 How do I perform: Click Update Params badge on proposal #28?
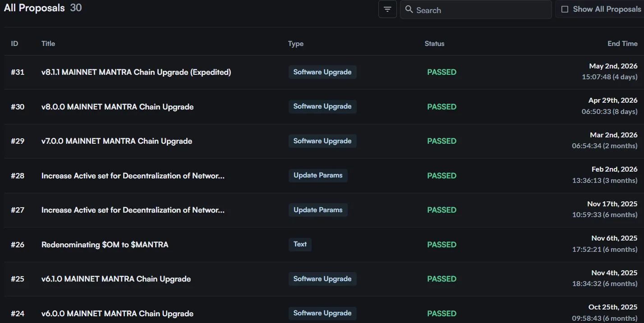pyautogui.click(x=318, y=175)
